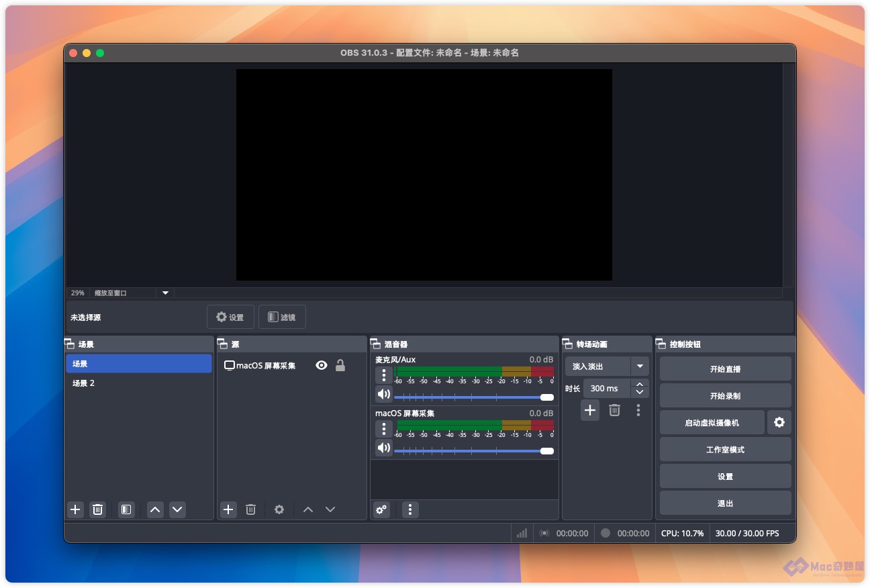Click the streaming time 00:00:00 indicator
The image size is (870, 588).
coord(572,533)
